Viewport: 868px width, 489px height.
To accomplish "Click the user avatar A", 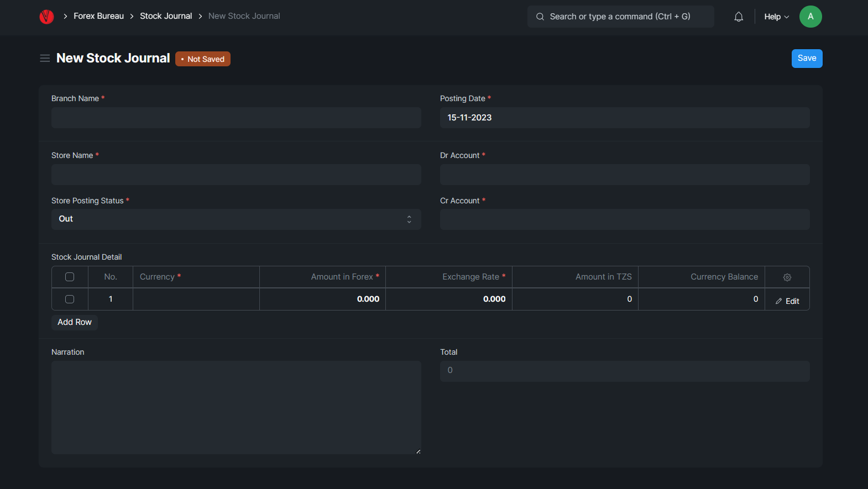I will point(811,17).
